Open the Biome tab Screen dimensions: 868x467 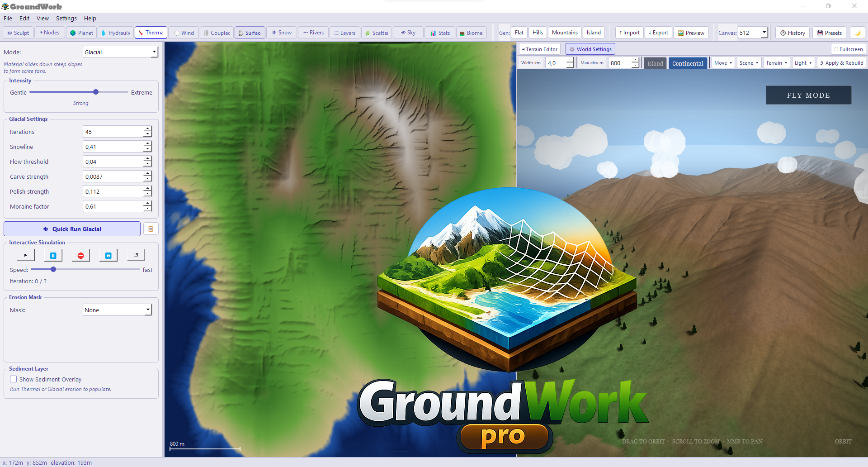click(x=472, y=33)
